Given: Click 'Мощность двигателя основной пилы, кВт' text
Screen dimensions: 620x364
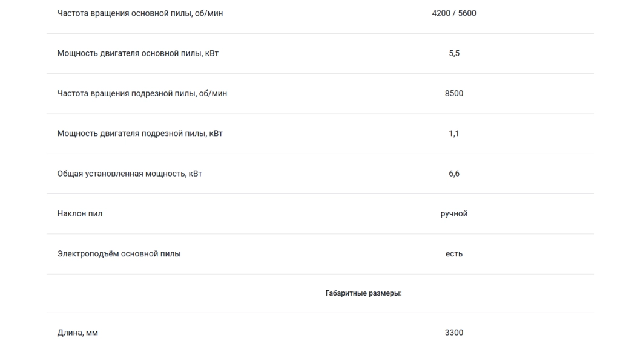Looking at the screenshot, I should [x=138, y=53].
